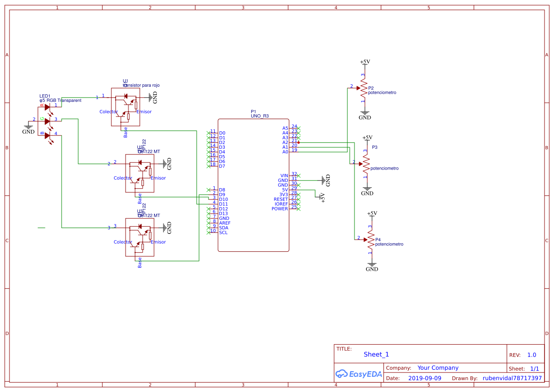Select the U3 TIP122 transistor symbol
Viewport: 554px width, 392px height.
point(139,237)
